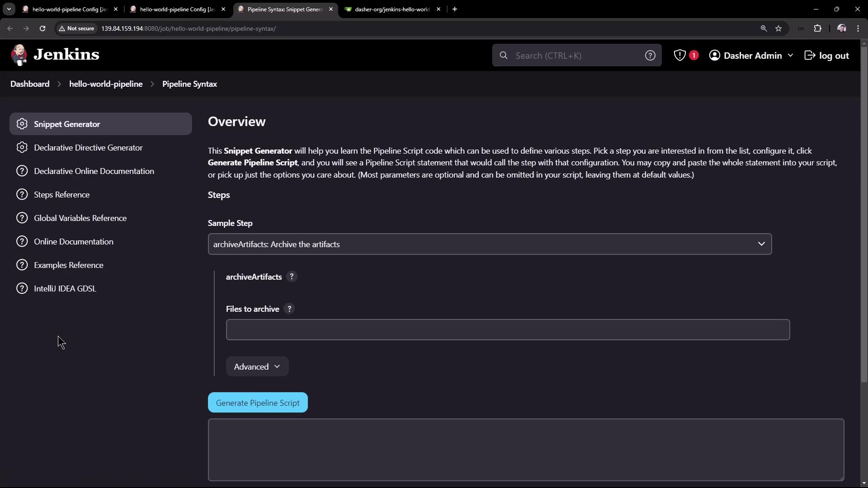Screen dimensions: 868x488
Task: Go to the hello-world-pipeline breadcrumb
Action: pos(106,84)
